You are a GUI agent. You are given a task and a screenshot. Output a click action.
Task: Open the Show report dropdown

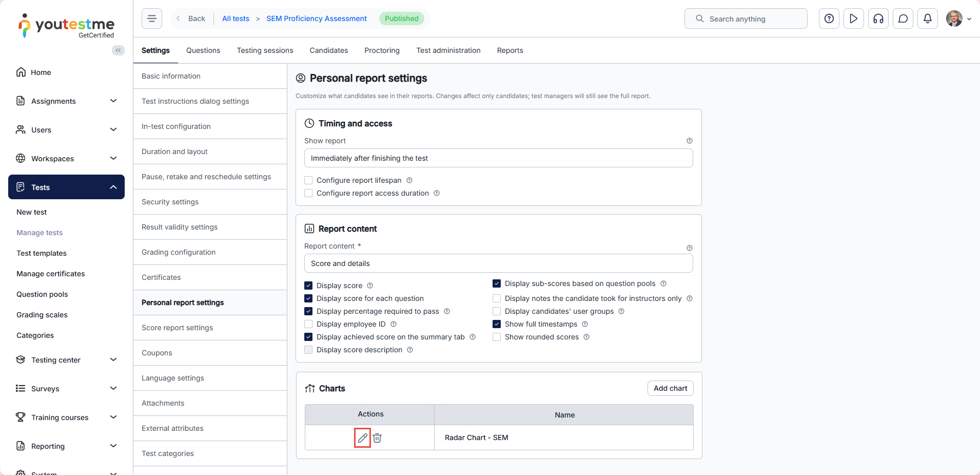pos(498,158)
